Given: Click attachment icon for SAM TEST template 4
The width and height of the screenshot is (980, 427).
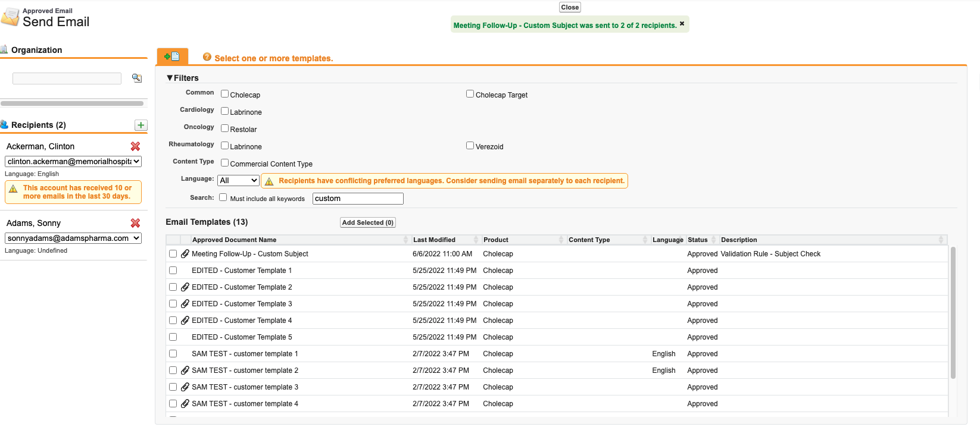Looking at the screenshot, I should click(185, 404).
